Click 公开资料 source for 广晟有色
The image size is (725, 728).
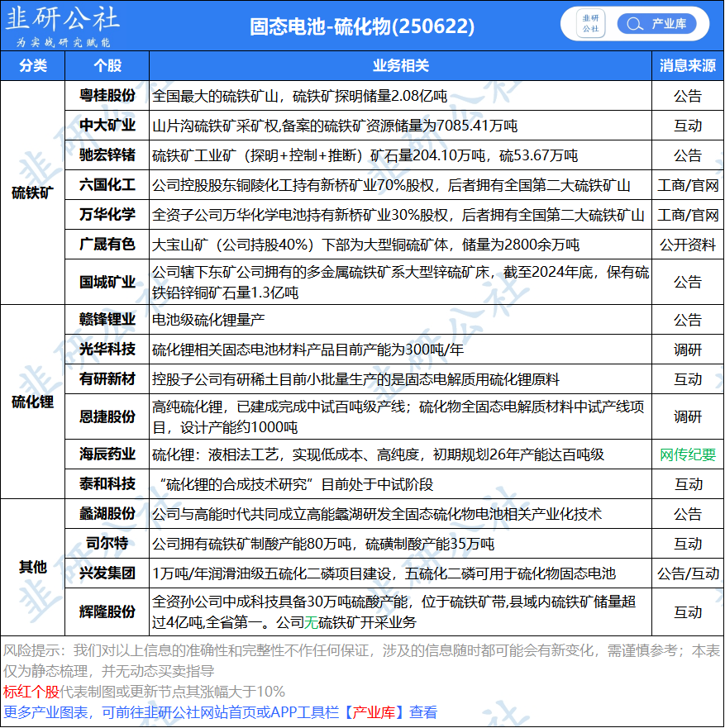688,245
